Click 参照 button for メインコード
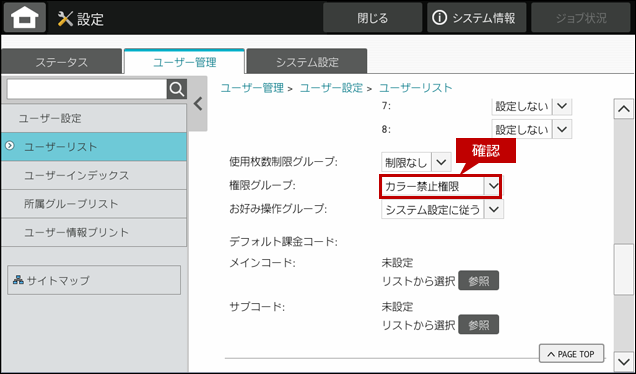This screenshot has height=374, width=636. click(x=479, y=281)
